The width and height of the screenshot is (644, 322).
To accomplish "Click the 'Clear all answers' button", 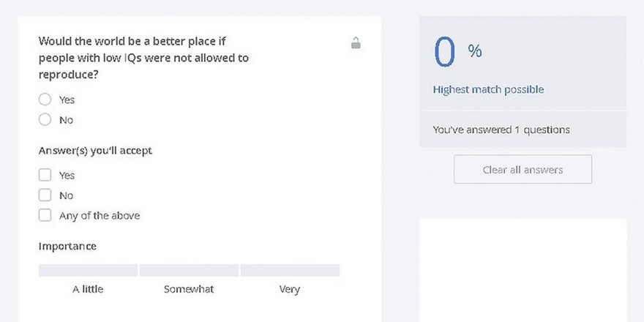I will 523,169.
